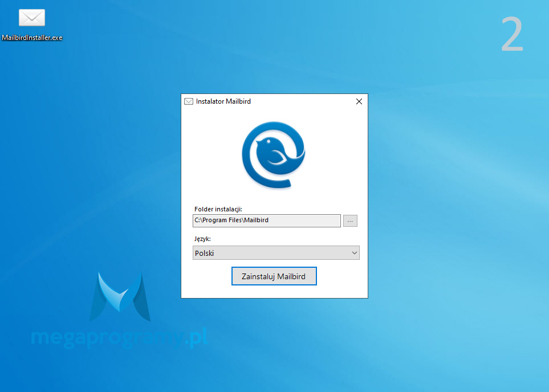Viewport: 549px width, 392px height.
Task: Click the MailbirdInstaller.exe file name label
Action: [x=32, y=38]
